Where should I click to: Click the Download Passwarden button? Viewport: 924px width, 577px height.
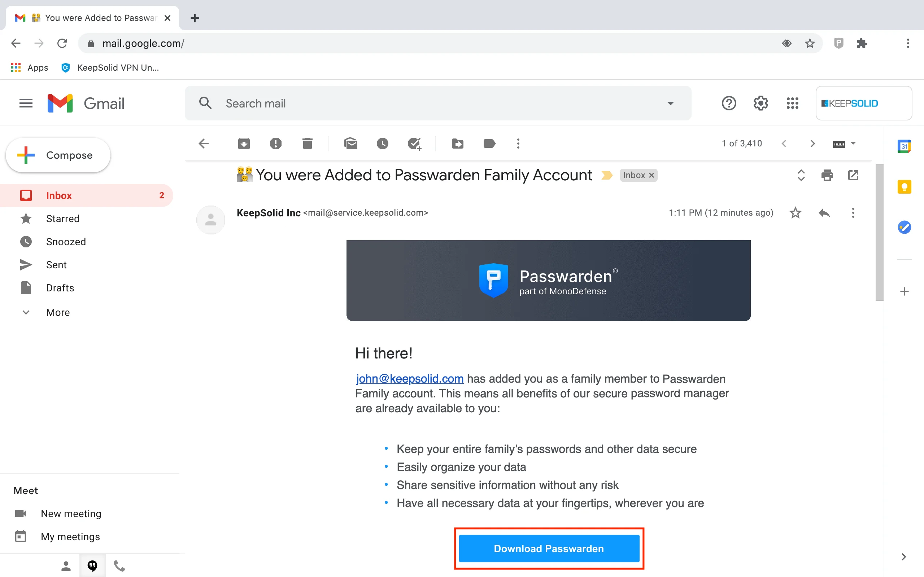549,549
